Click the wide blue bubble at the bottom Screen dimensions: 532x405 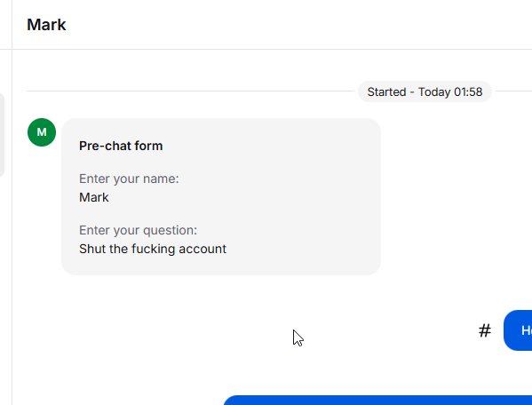377,401
